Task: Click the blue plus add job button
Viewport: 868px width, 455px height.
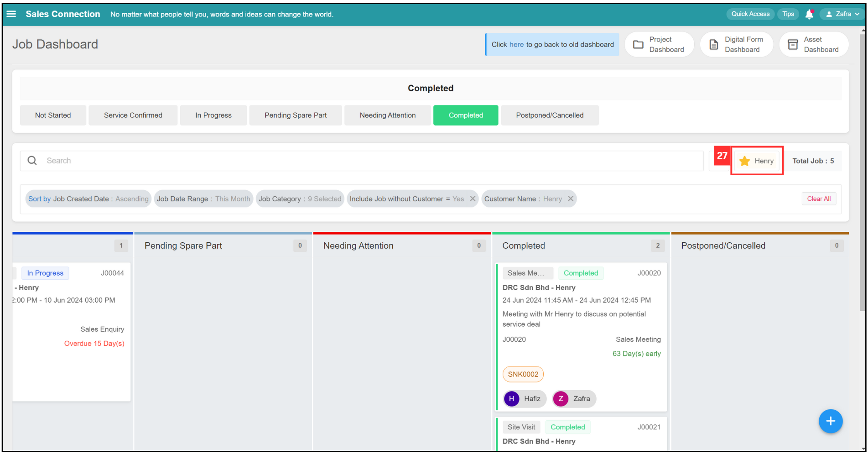Action: 830,421
